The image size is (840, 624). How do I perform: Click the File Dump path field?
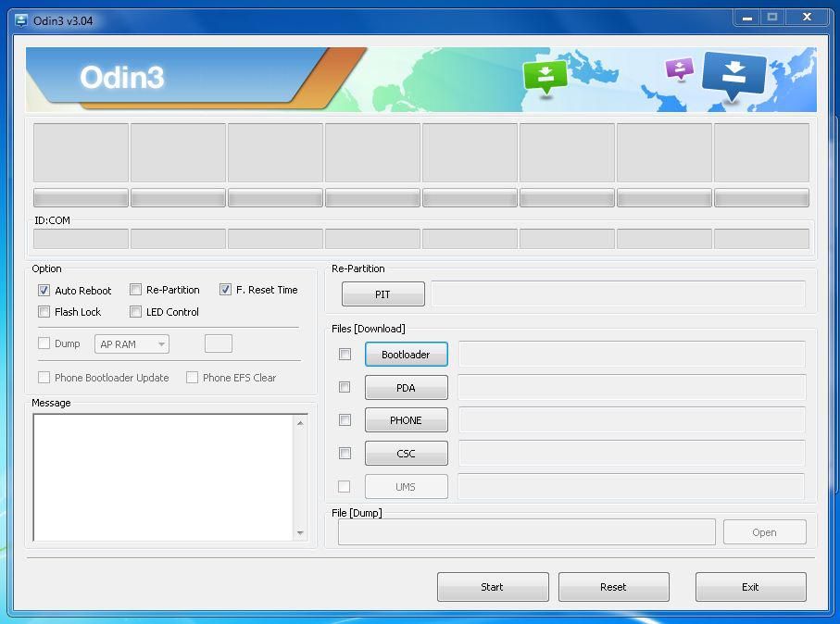pyautogui.click(x=527, y=531)
